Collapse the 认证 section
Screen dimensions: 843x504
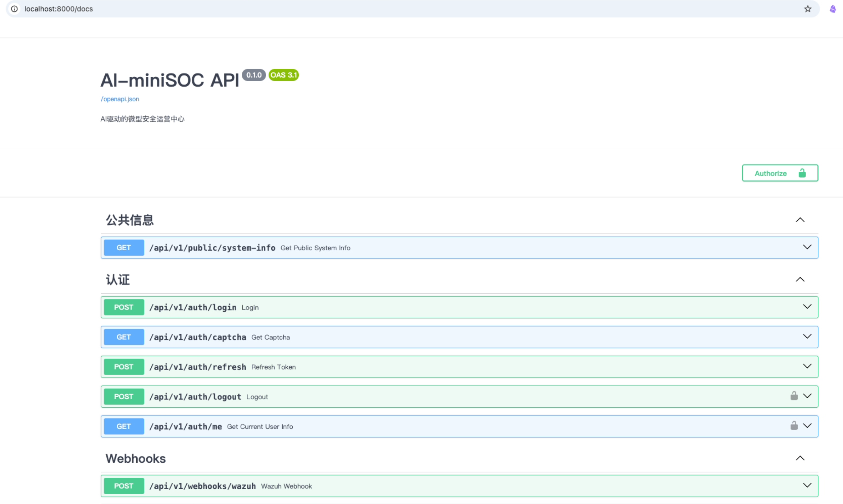(800, 279)
